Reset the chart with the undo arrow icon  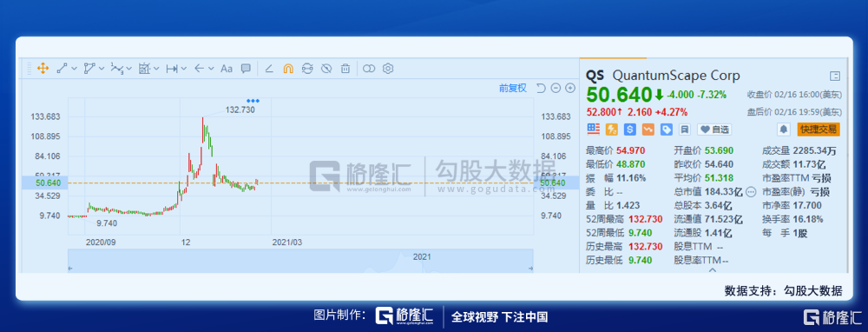(x=542, y=88)
